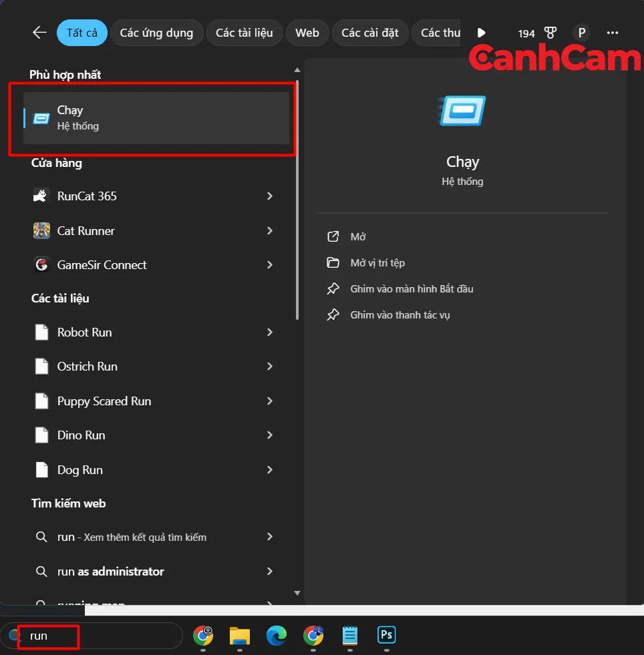
Task: Click the rewards trophy points icon
Action: click(x=550, y=33)
